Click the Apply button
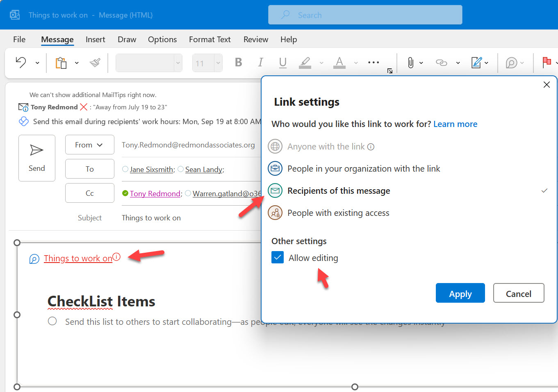Viewport: 558px width, 392px height. 460,293
